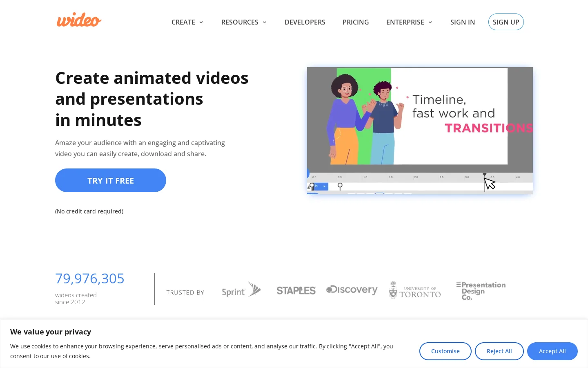Click the SIGN UP button
This screenshot has width=588, height=368.
[x=506, y=22]
